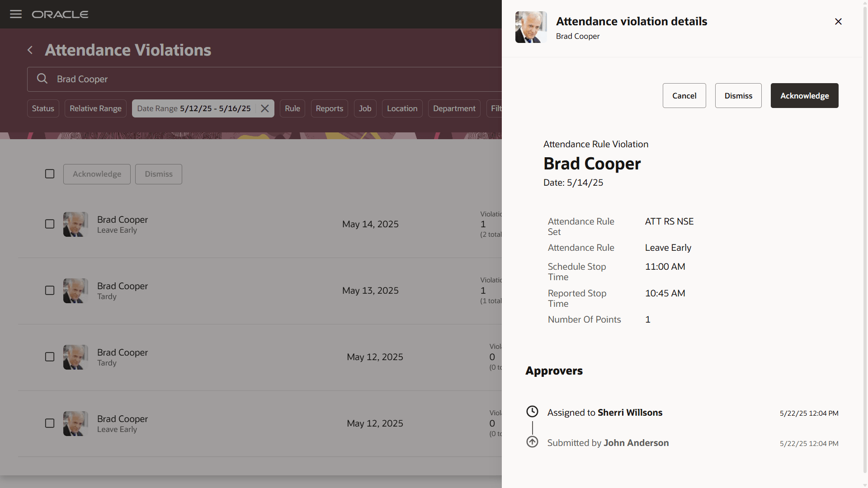Open the Location filter chip

[402, 108]
